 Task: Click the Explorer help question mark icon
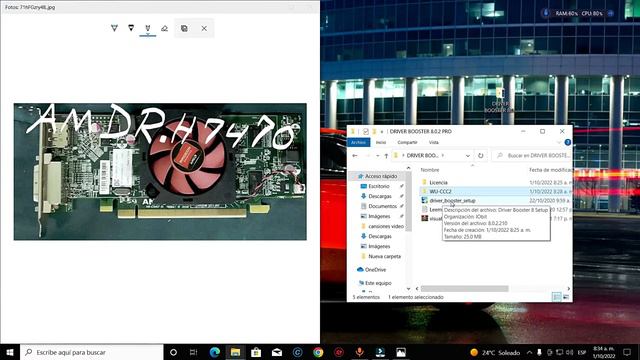pyautogui.click(x=567, y=142)
